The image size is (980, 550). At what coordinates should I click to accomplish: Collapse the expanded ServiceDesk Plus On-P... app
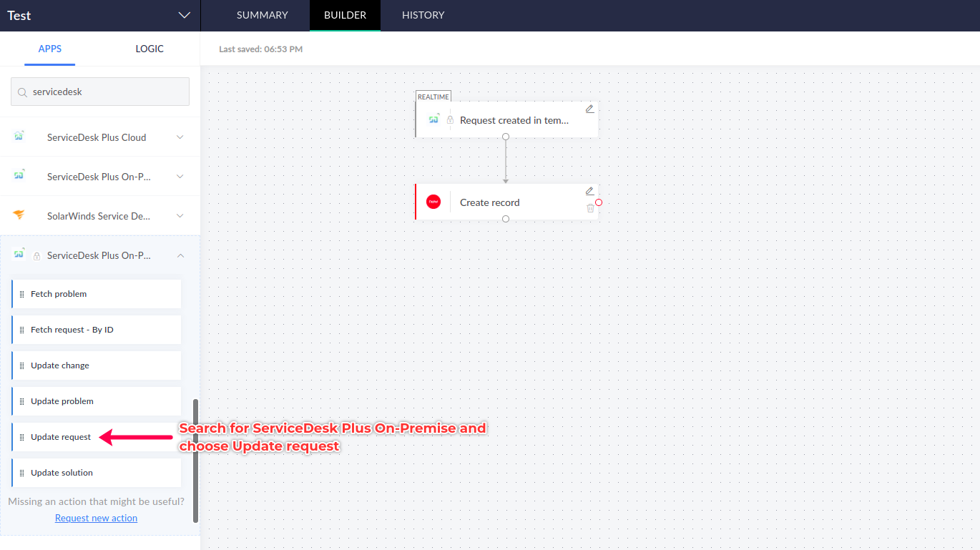180,255
